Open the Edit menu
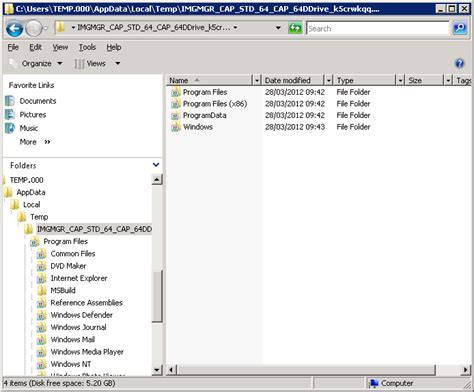 35,47
